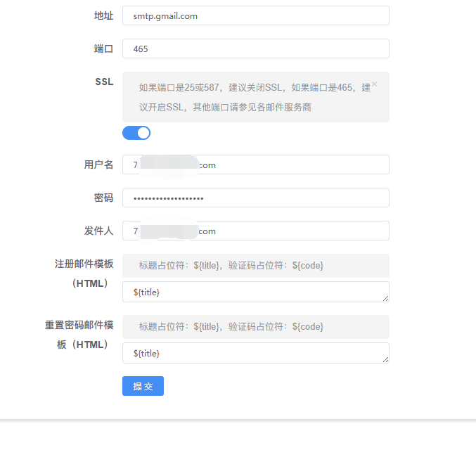
Task: Click the SSL label
Action: point(104,82)
